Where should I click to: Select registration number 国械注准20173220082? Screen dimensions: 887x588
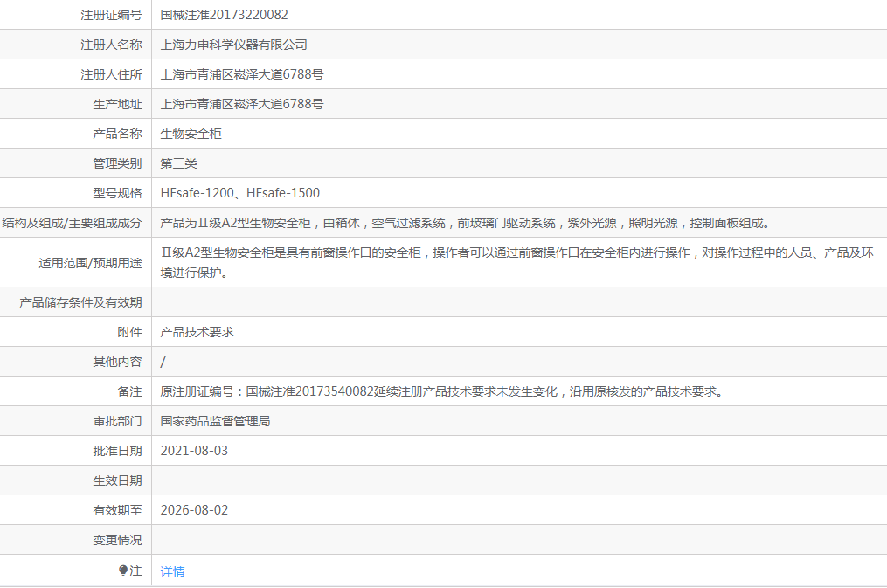click(x=224, y=15)
